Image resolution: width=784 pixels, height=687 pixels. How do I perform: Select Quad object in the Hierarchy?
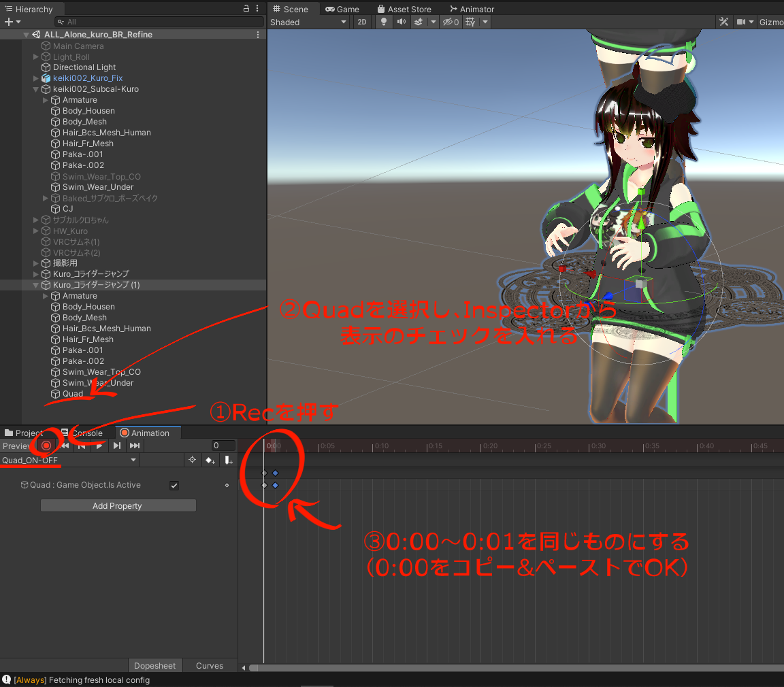[72, 394]
